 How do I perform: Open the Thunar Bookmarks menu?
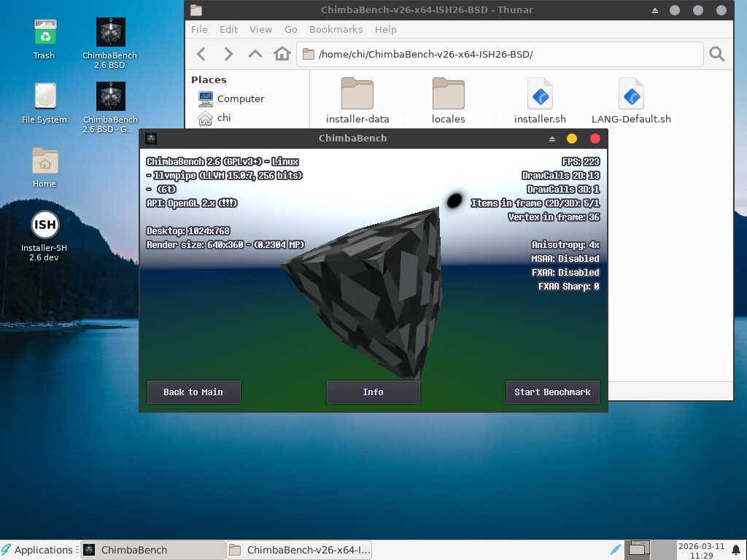336,29
